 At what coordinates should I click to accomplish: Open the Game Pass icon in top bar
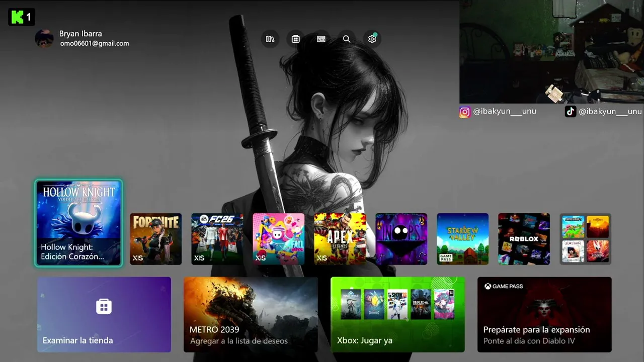click(321, 39)
